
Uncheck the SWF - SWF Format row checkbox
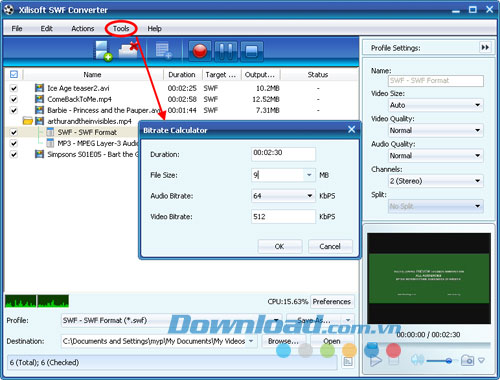pos(14,132)
